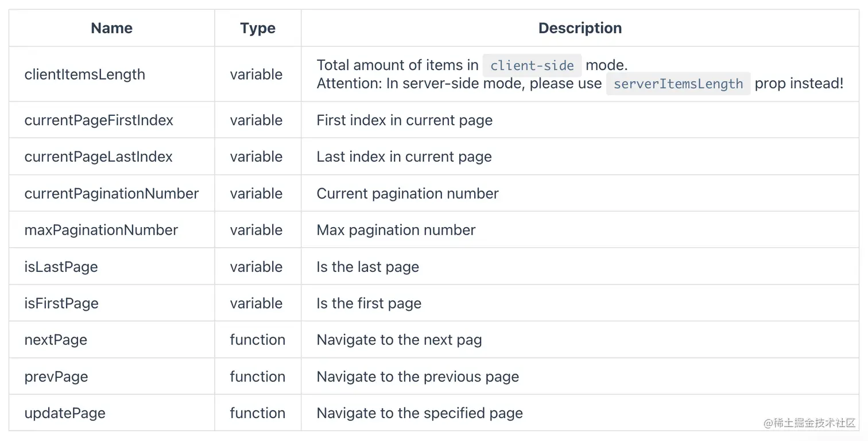
Task: Click the currentPageLastIndex name cell
Action: (98, 157)
